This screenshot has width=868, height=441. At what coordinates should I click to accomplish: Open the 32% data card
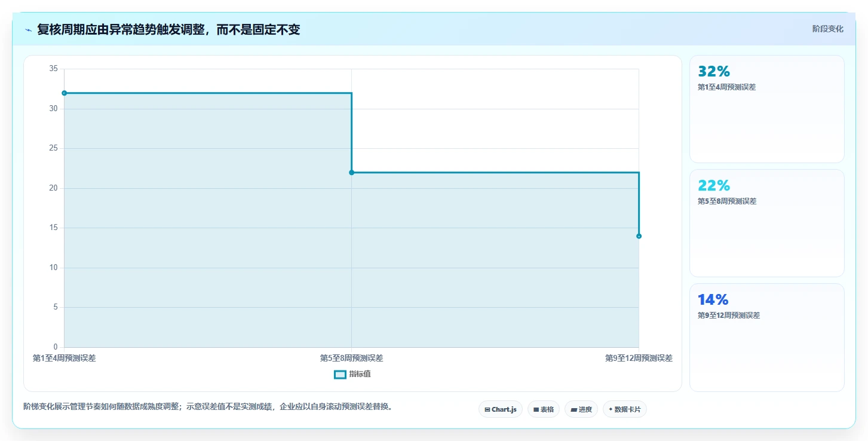tap(767, 109)
